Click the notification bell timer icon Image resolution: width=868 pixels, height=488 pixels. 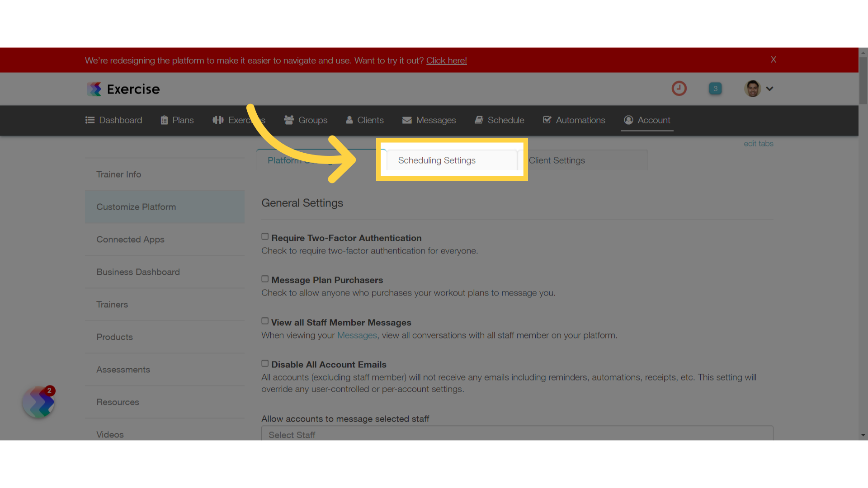point(679,88)
